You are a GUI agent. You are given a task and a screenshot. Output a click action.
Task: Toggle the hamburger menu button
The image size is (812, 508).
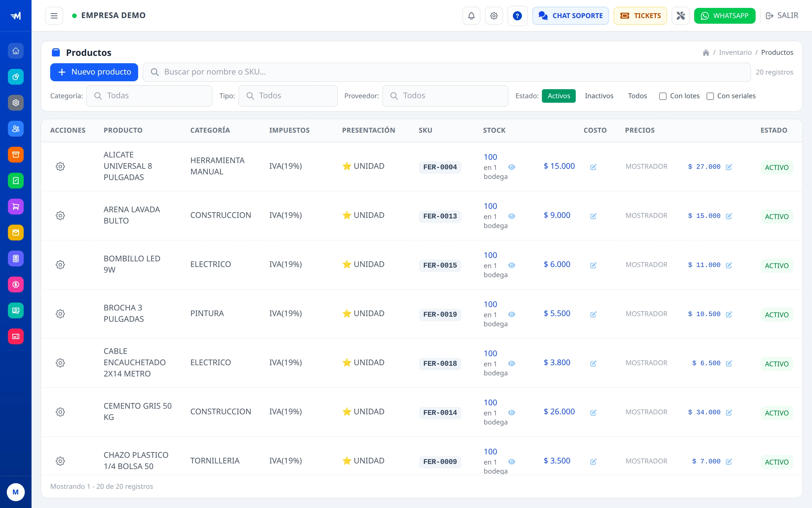point(54,16)
